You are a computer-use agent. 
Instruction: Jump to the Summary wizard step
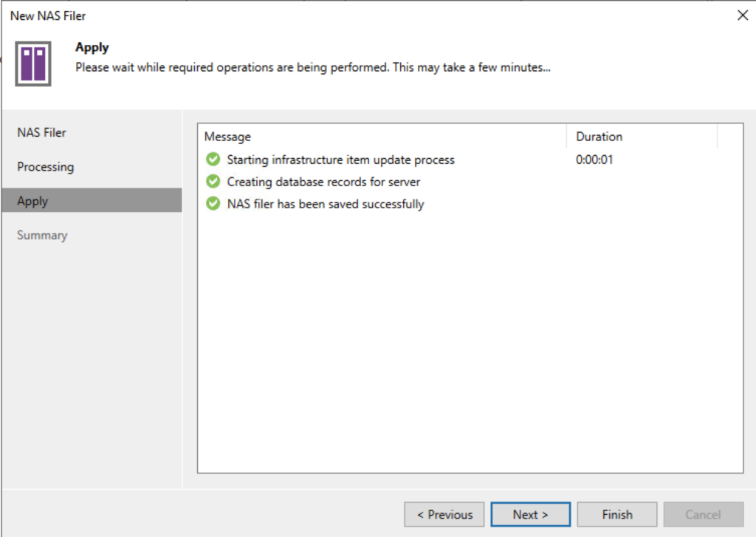point(42,236)
